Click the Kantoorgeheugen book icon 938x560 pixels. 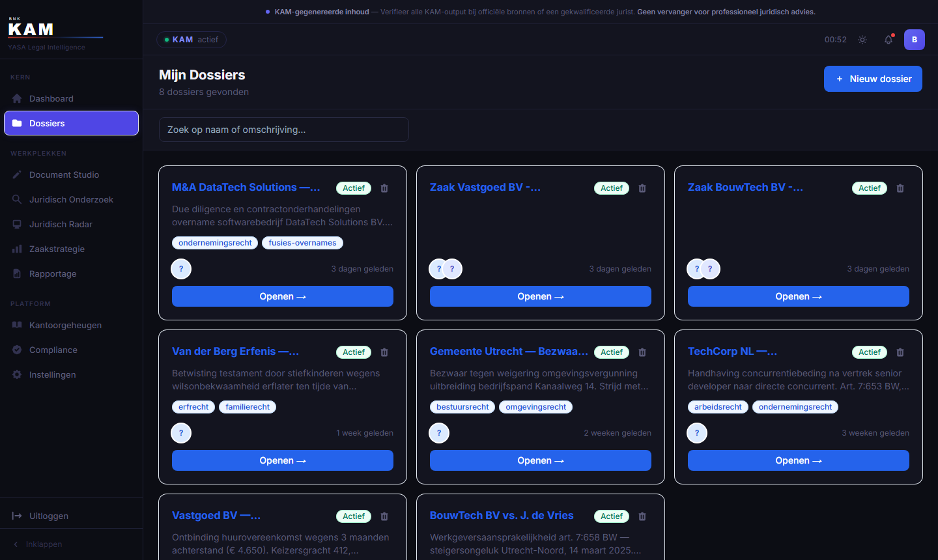tap(17, 325)
